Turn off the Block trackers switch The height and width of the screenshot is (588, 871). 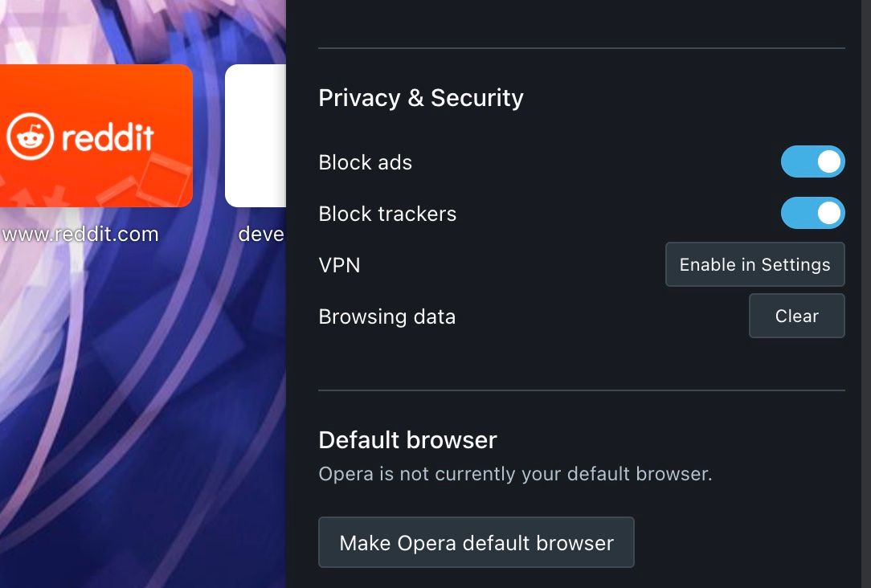tap(812, 213)
